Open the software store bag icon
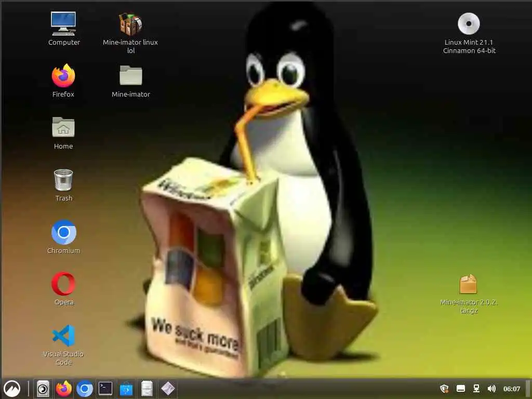 point(126,389)
